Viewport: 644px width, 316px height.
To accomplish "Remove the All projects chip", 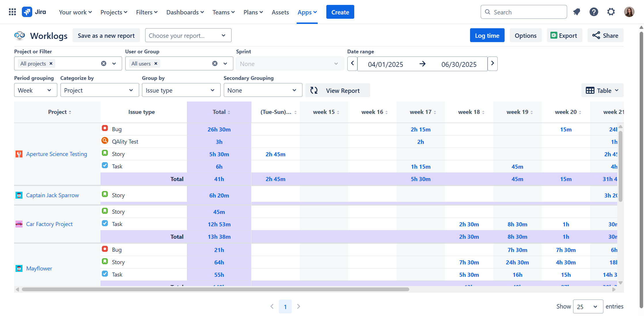I will click(51, 63).
